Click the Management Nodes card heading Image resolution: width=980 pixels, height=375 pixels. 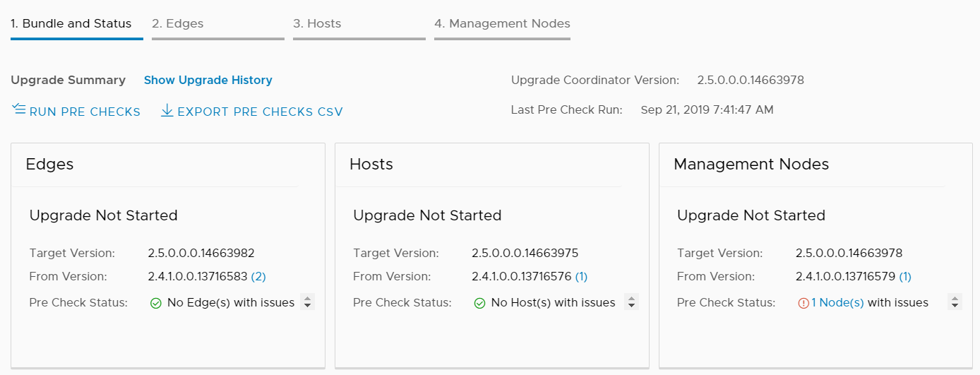pos(751,164)
